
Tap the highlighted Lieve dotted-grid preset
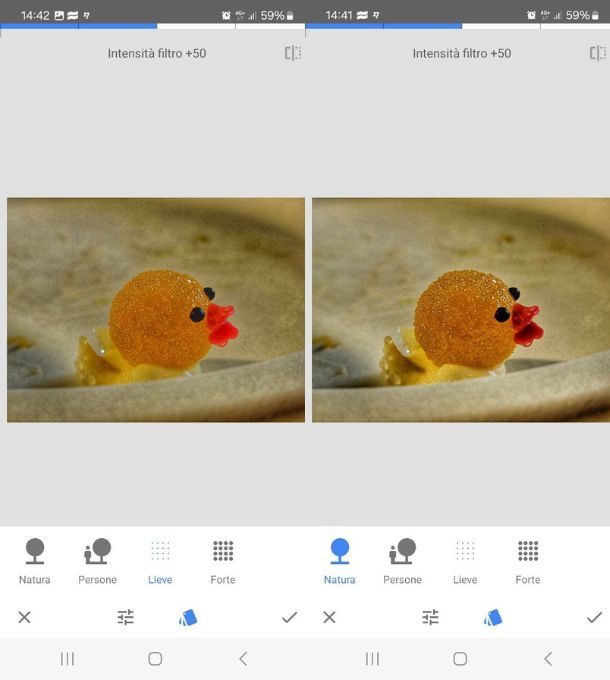160,560
